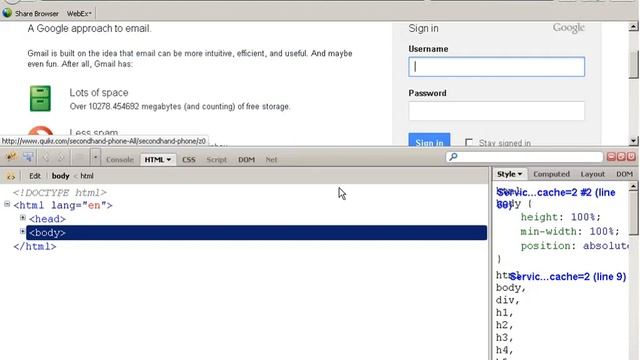
Task: Click the div selector in style rules
Action: point(507,300)
